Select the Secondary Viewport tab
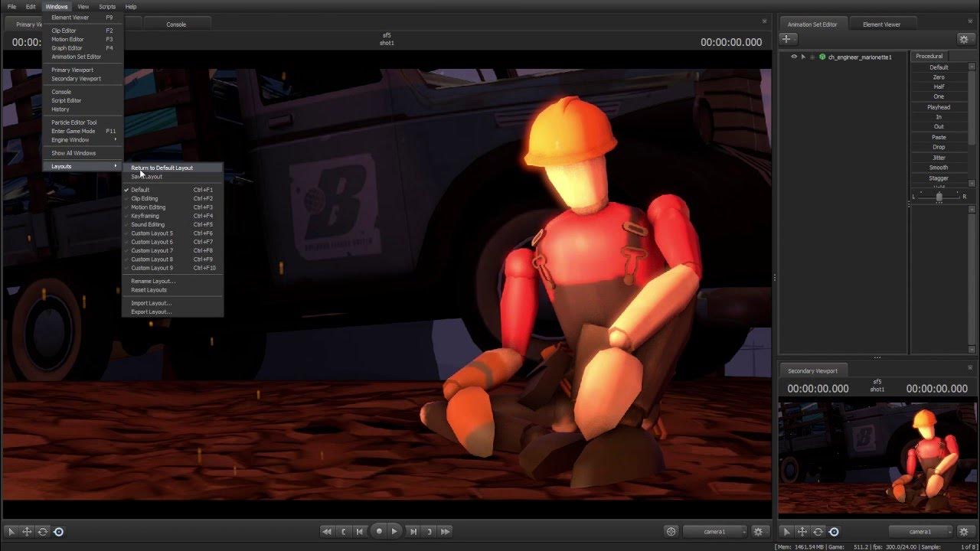Viewport: 980px width, 551px height. click(x=812, y=371)
